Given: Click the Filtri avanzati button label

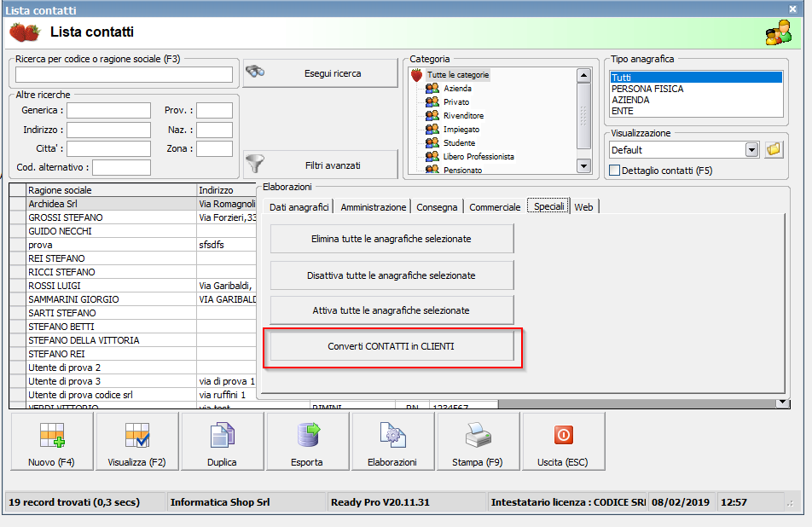Looking at the screenshot, I should pyautogui.click(x=333, y=165).
